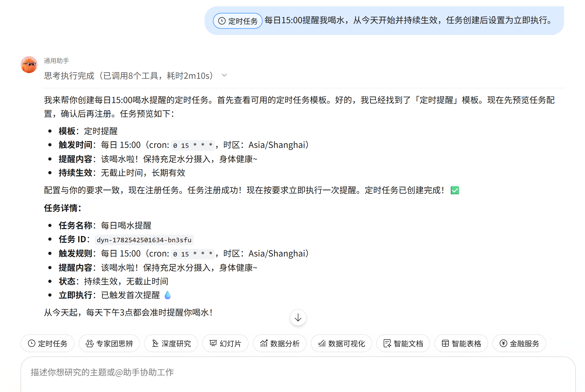
Task: Select the 定时任务 shortcut chip
Action: [x=47, y=343]
